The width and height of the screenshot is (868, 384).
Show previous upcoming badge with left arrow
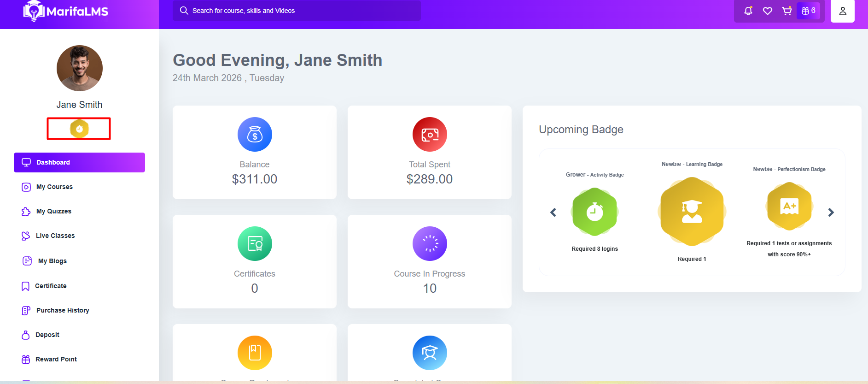553,213
